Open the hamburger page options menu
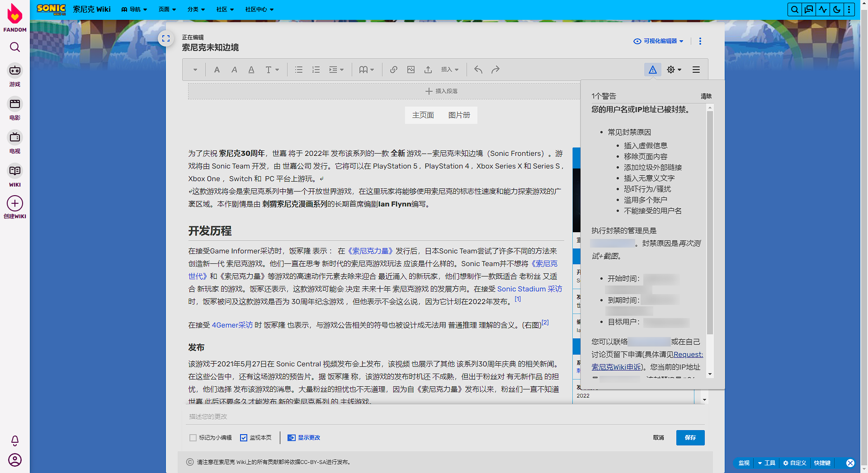 tap(696, 70)
